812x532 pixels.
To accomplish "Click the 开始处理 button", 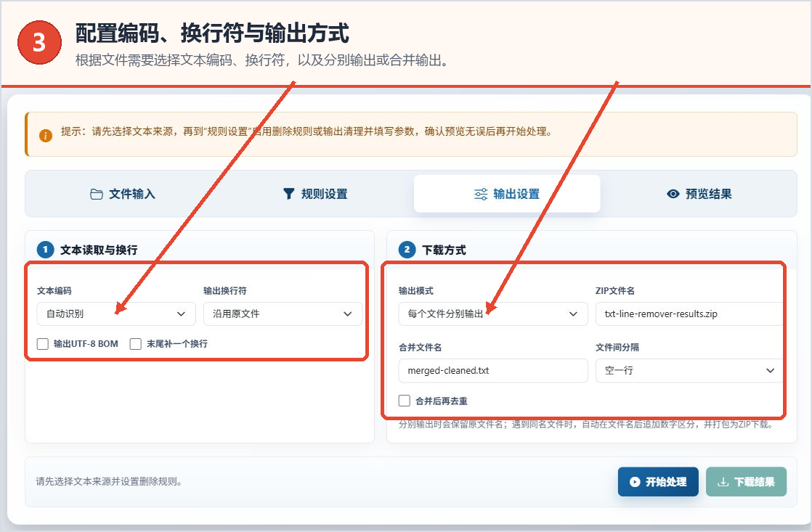I will click(658, 482).
